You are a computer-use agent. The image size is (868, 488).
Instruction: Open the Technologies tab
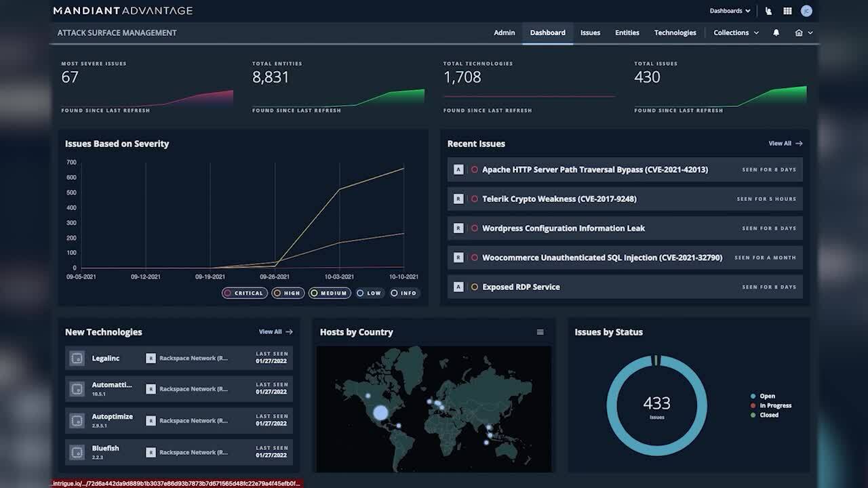tap(675, 33)
